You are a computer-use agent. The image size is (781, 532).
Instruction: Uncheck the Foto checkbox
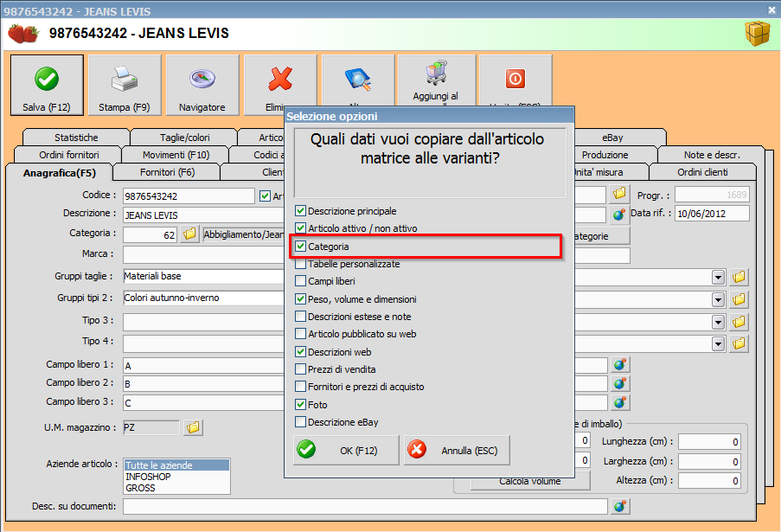[x=300, y=405]
